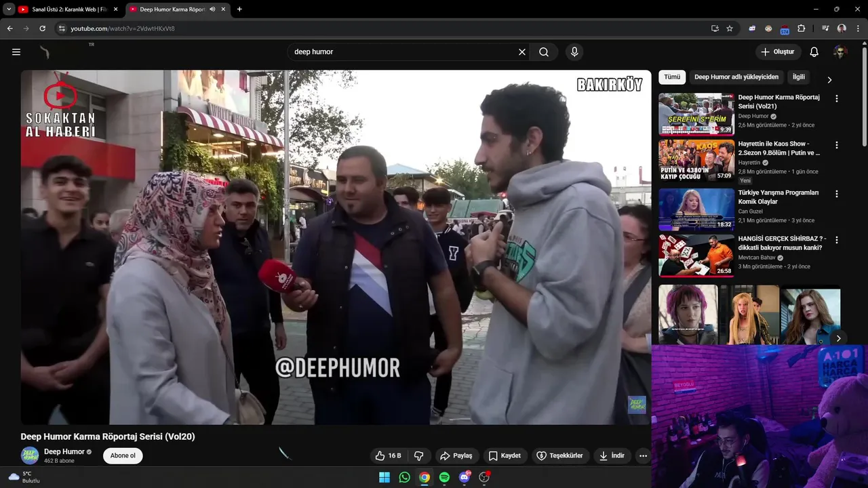868x488 pixels.
Task: Open options menu for HANGİSİ GERÇEK SİHİRBAZ
Action: [836, 240]
